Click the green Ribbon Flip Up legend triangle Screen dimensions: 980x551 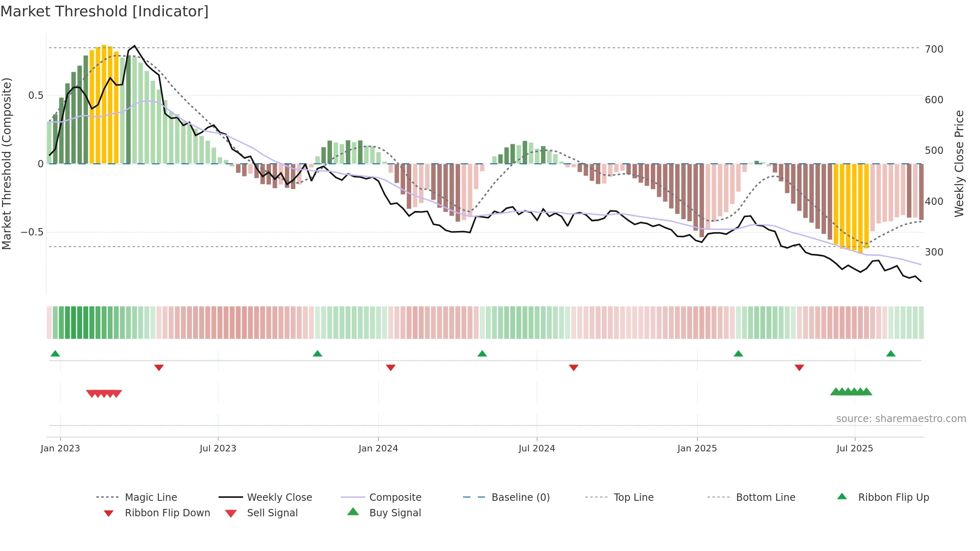pyautogui.click(x=842, y=496)
